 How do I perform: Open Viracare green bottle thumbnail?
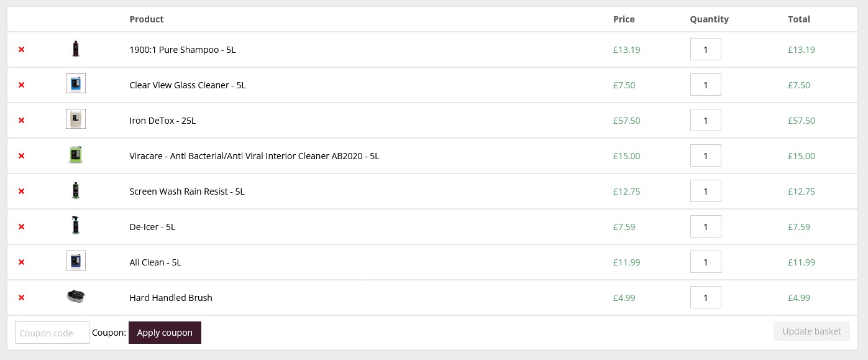click(x=76, y=155)
